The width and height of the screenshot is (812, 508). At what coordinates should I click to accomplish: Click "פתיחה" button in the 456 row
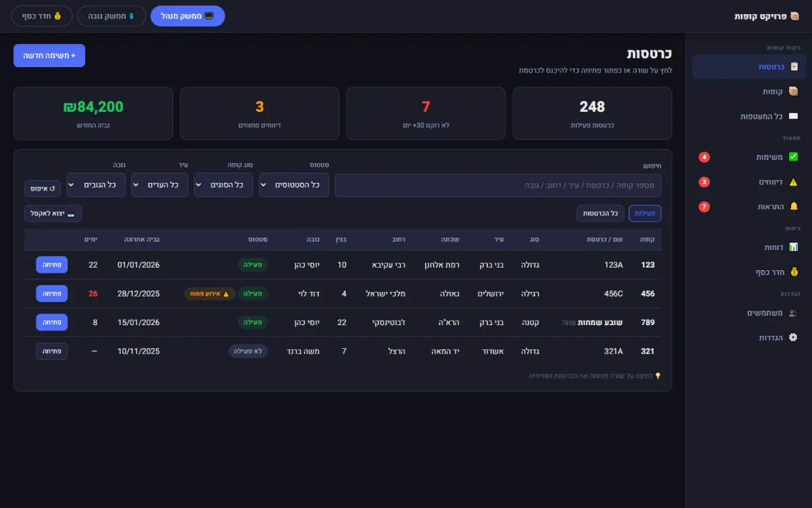click(x=51, y=293)
